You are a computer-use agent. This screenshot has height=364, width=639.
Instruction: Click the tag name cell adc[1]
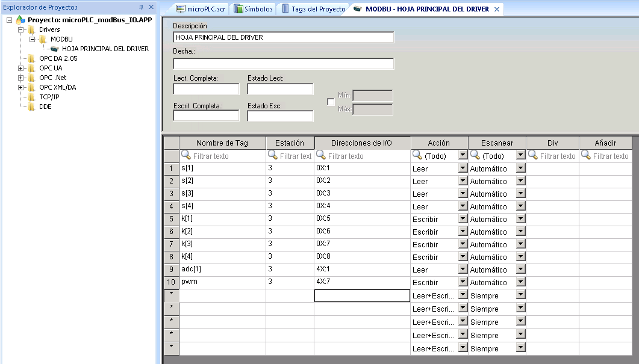pos(222,269)
